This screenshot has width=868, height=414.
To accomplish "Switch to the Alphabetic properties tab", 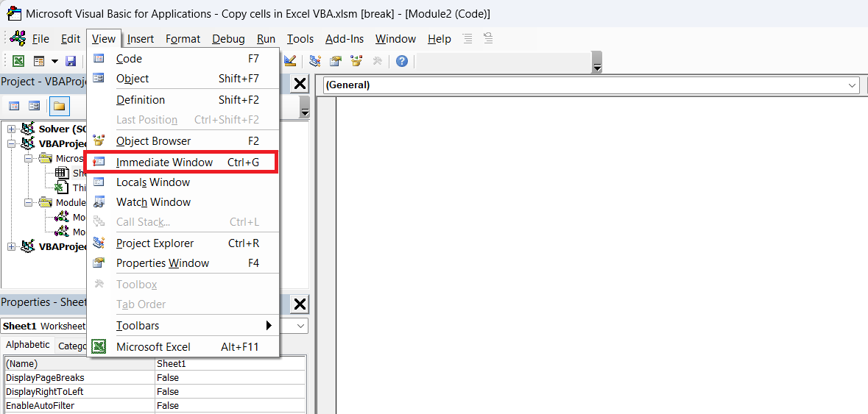I will pos(28,345).
